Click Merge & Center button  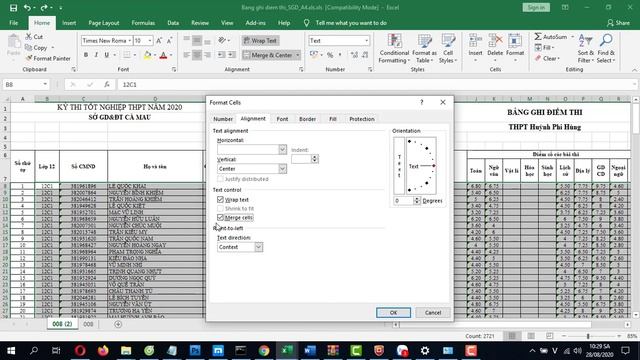[x=268, y=55]
